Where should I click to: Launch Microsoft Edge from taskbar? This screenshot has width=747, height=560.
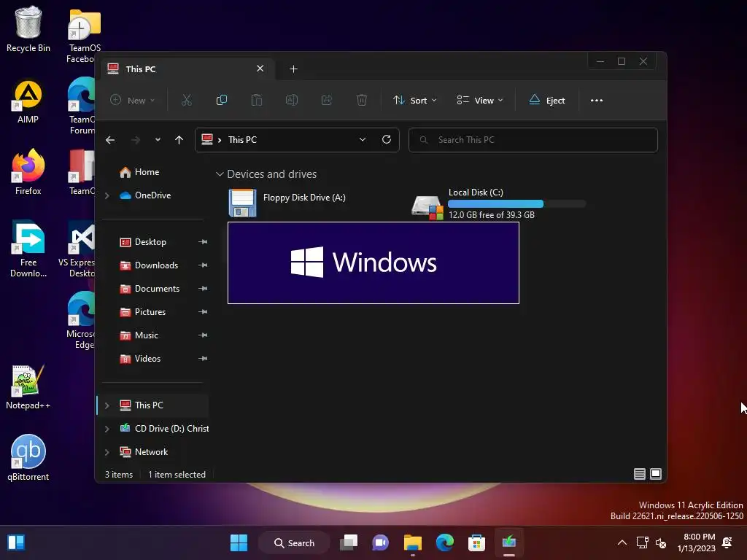point(444,542)
